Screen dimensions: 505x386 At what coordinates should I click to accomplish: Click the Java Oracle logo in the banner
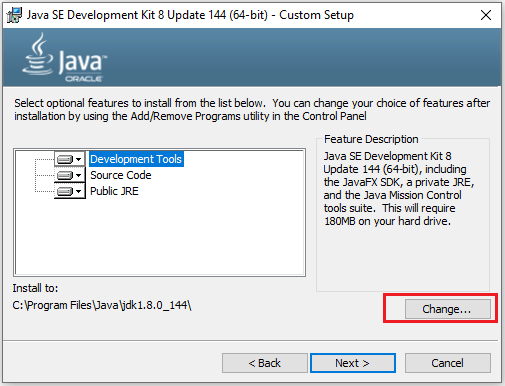pos(65,57)
